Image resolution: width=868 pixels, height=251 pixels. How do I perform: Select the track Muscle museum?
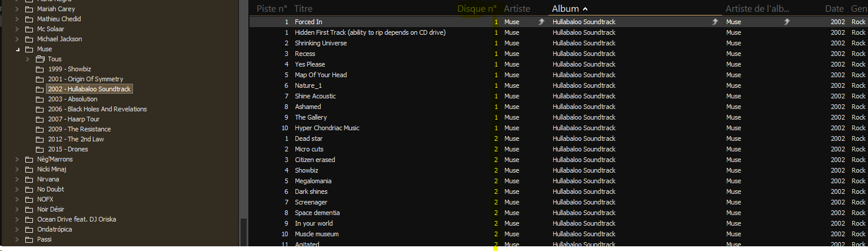click(317, 234)
